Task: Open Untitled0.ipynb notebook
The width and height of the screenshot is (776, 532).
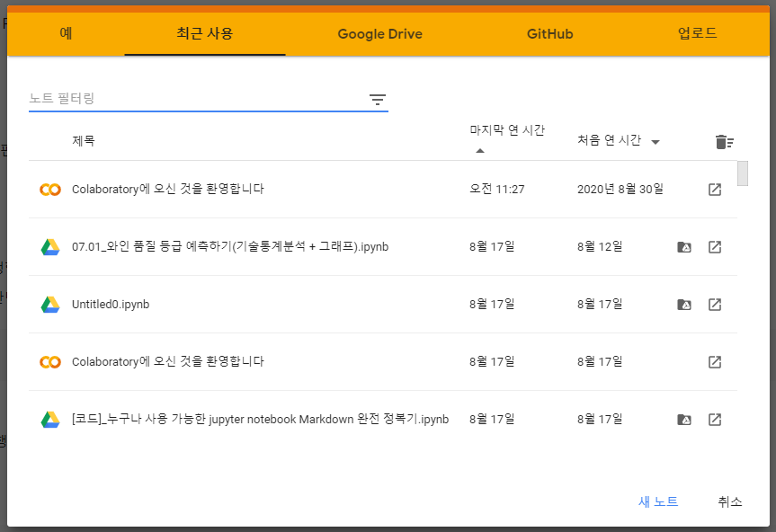Action: [x=111, y=304]
